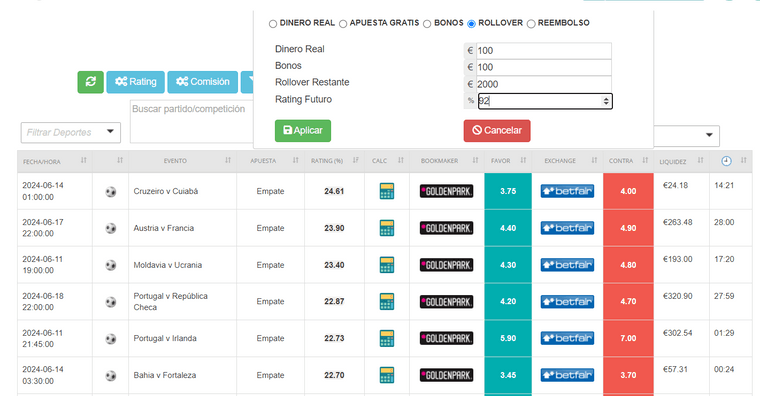This screenshot has width=760, height=396.
Task: Sort by Calc column header
Action: (401, 160)
